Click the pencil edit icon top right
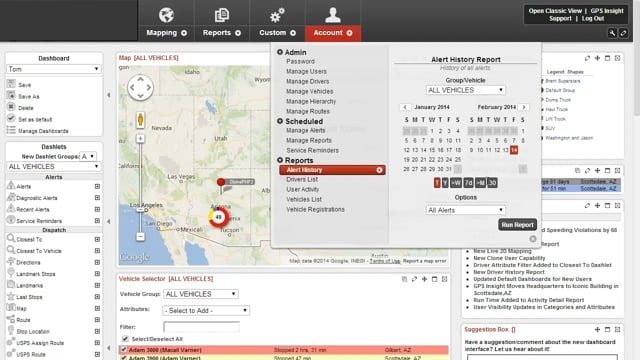640x360 pixels. tap(623, 33)
